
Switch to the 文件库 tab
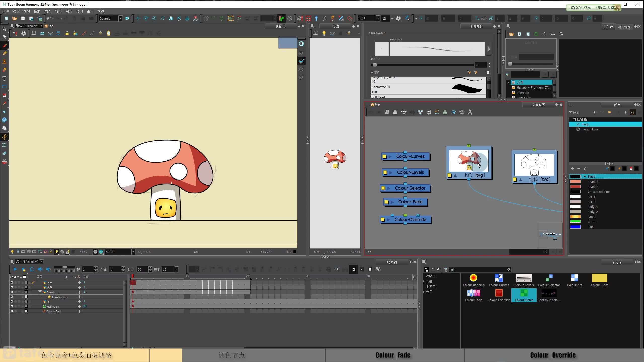click(608, 27)
